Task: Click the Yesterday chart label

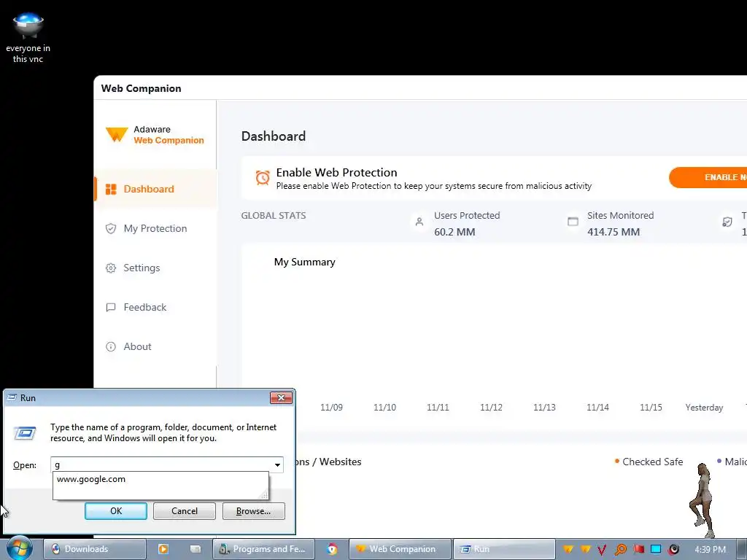Action: tap(704, 408)
